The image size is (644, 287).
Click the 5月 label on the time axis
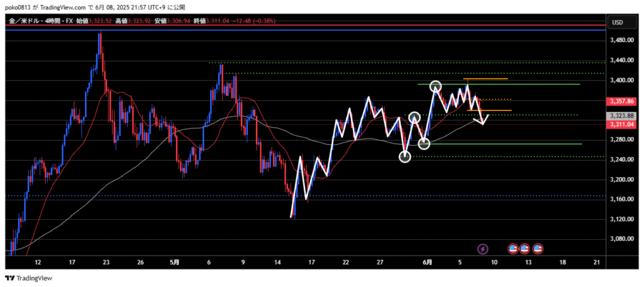[175, 262]
